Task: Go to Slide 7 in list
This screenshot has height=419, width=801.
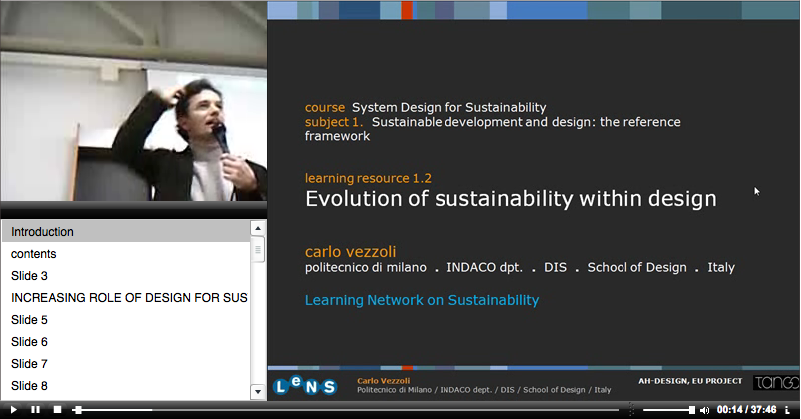Action: point(126,363)
